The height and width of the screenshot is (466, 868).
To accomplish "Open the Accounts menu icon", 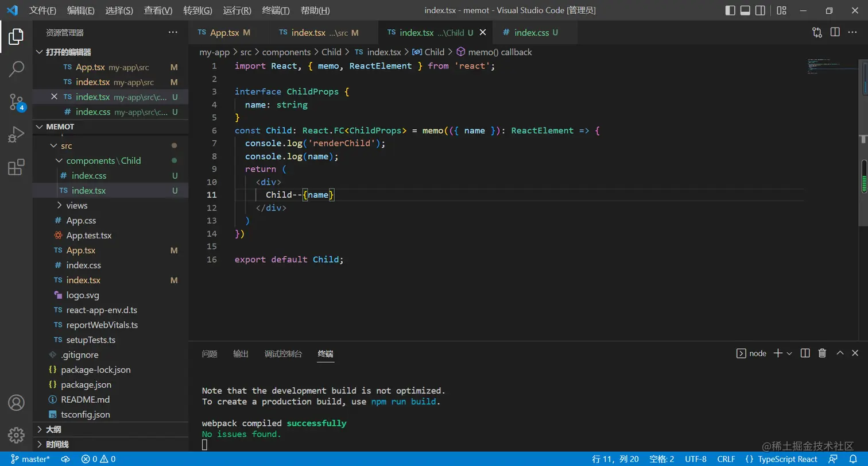I will click(16, 402).
